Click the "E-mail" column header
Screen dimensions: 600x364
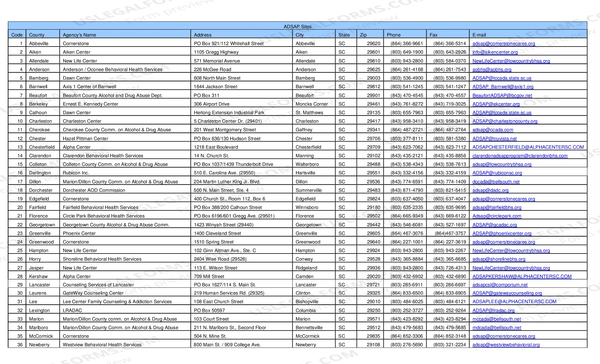479,35
